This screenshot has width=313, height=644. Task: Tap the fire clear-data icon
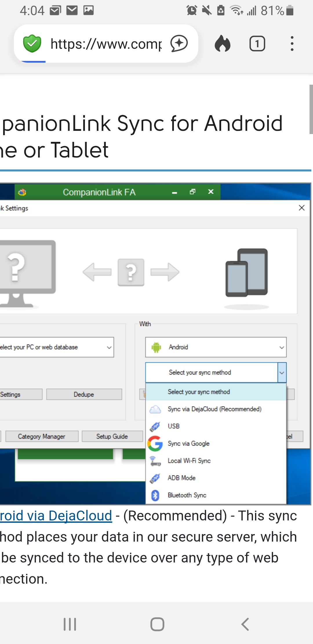(223, 44)
